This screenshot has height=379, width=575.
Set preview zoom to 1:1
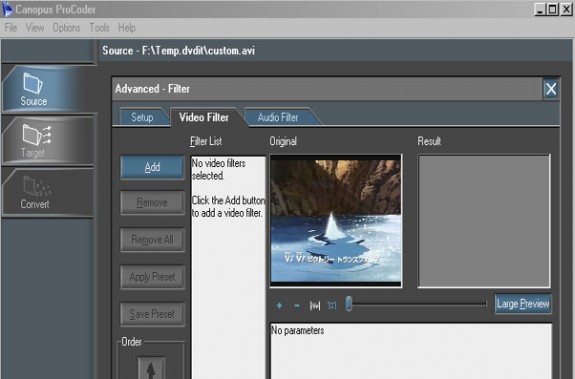[332, 305]
